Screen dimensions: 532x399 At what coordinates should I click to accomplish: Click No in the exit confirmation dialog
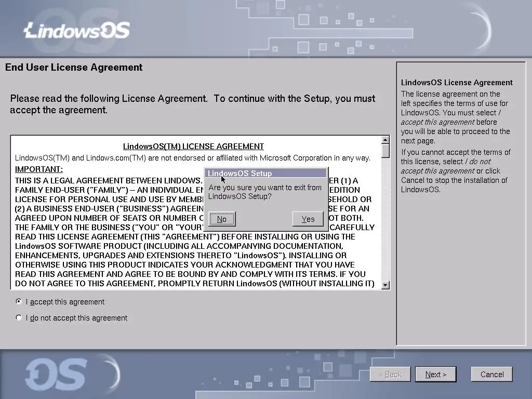click(x=222, y=219)
